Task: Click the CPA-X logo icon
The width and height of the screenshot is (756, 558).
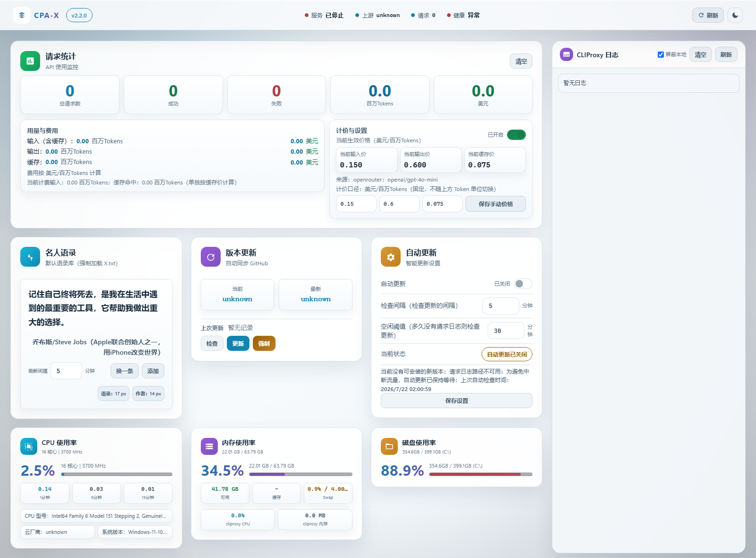Action: tap(22, 15)
